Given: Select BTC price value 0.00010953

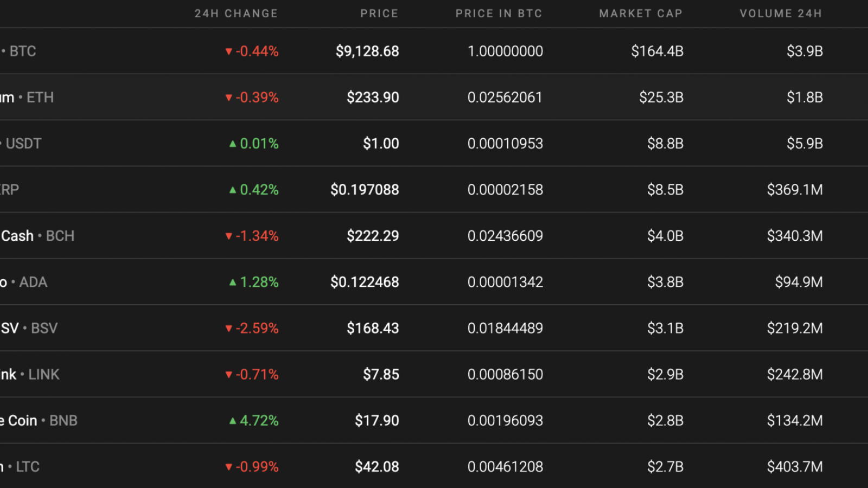Looking at the screenshot, I should click(505, 143).
